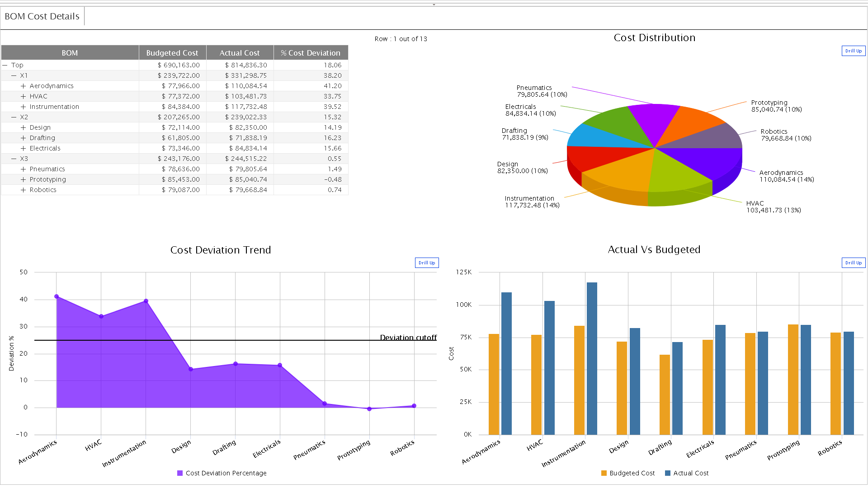This screenshot has width=868, height=488.
Task: Click Aerodynamics Actual Cost blue bar
Action: (x=507, y=363)
